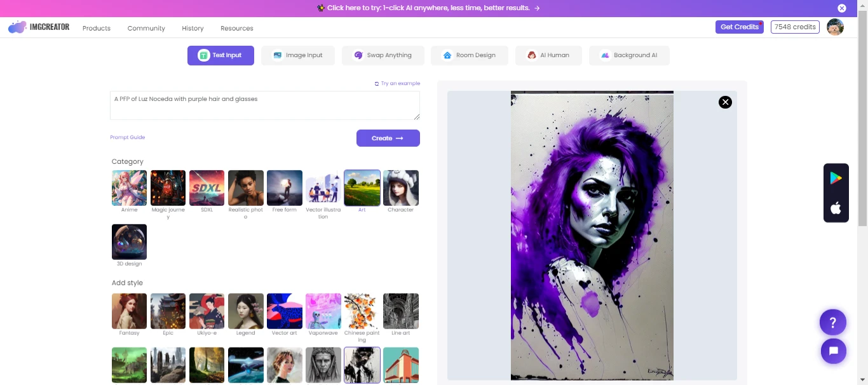
Task: Select the Realistic photo category
Action: coord(245,188)
